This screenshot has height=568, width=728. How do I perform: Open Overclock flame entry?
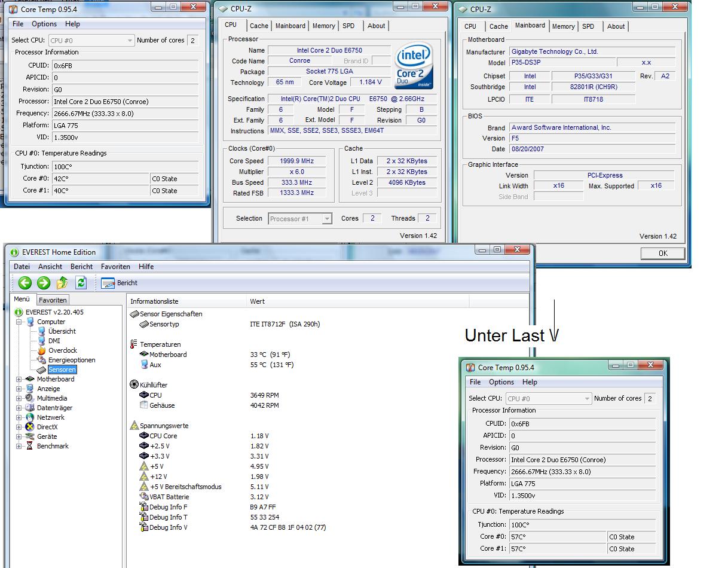pos(62,350)
